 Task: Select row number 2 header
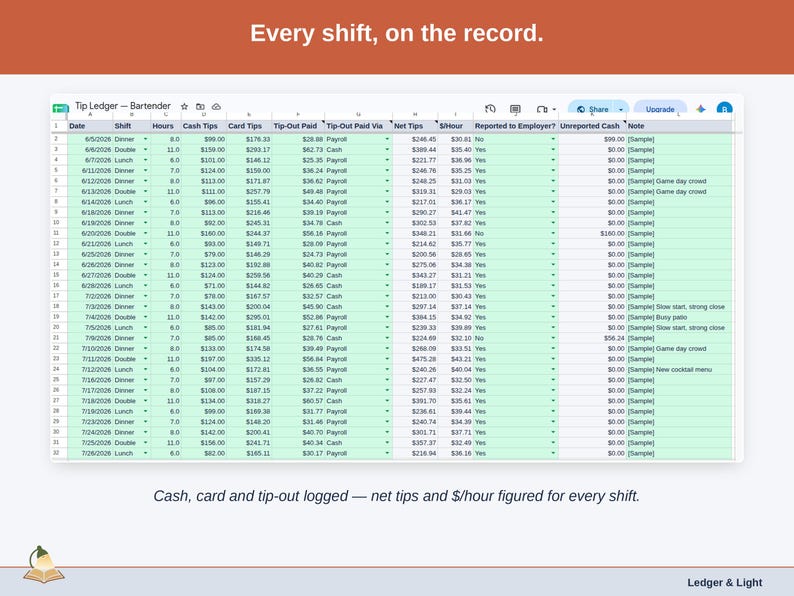[58, 139]
